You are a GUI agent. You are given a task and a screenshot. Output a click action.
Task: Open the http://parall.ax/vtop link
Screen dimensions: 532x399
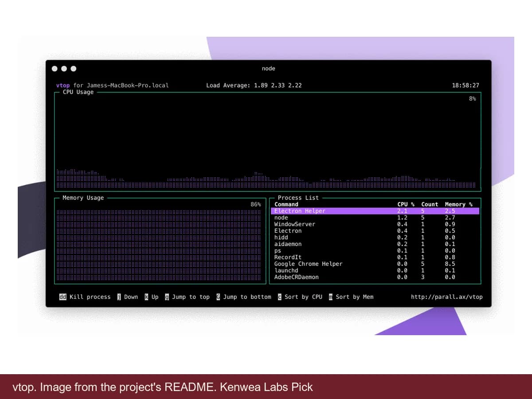pos(447,297)
